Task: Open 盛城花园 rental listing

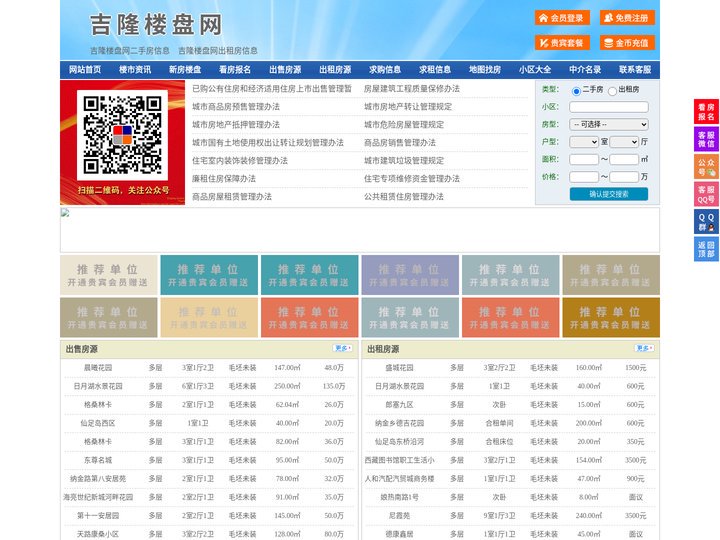Action: click(x=399, y=368)
